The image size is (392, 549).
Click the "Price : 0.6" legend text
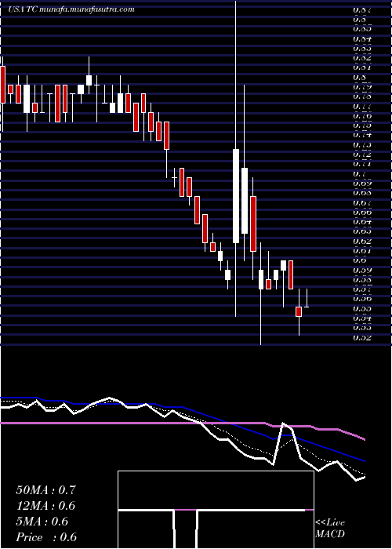coord(46,537)
